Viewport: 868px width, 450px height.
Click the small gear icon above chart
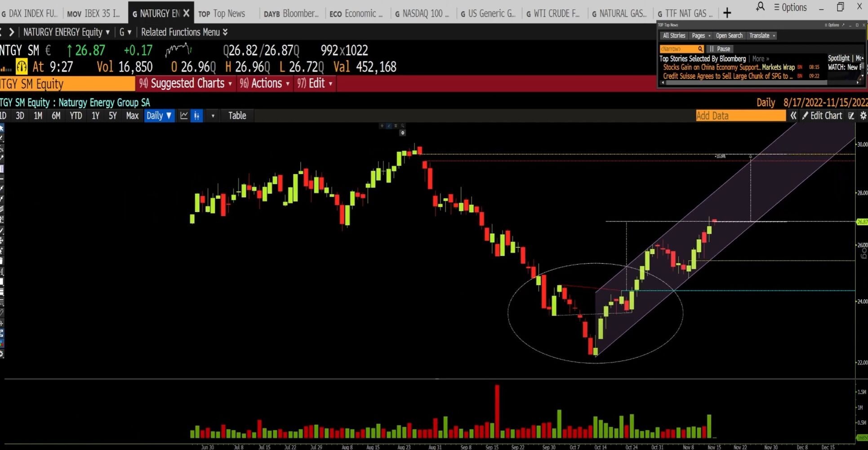pos(402,133)
